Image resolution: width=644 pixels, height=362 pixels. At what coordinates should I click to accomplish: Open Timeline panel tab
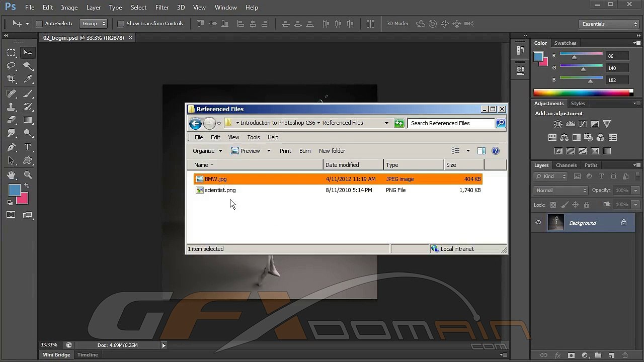[x=88, y=355]
